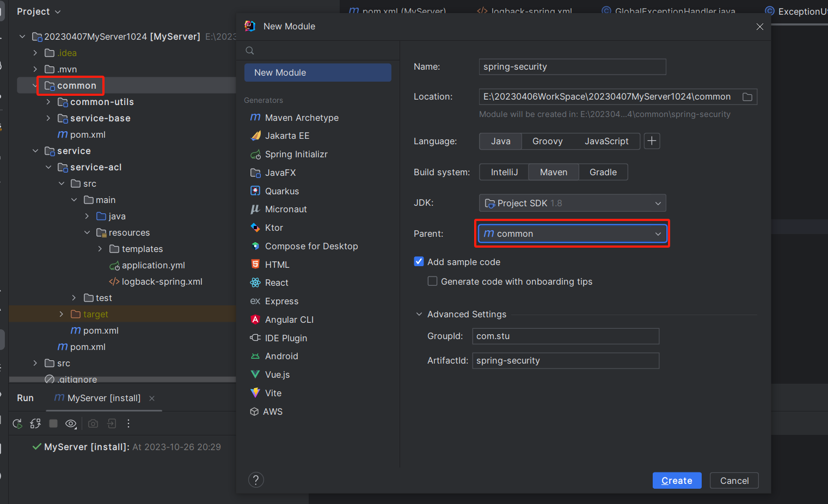
Task: Open the three-dot more menu in Run toolbar
Action: coord(128,423)
